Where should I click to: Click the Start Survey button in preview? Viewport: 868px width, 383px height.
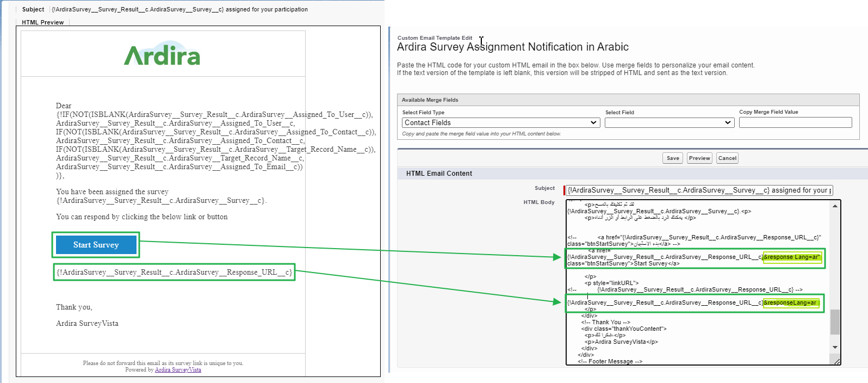96,245
